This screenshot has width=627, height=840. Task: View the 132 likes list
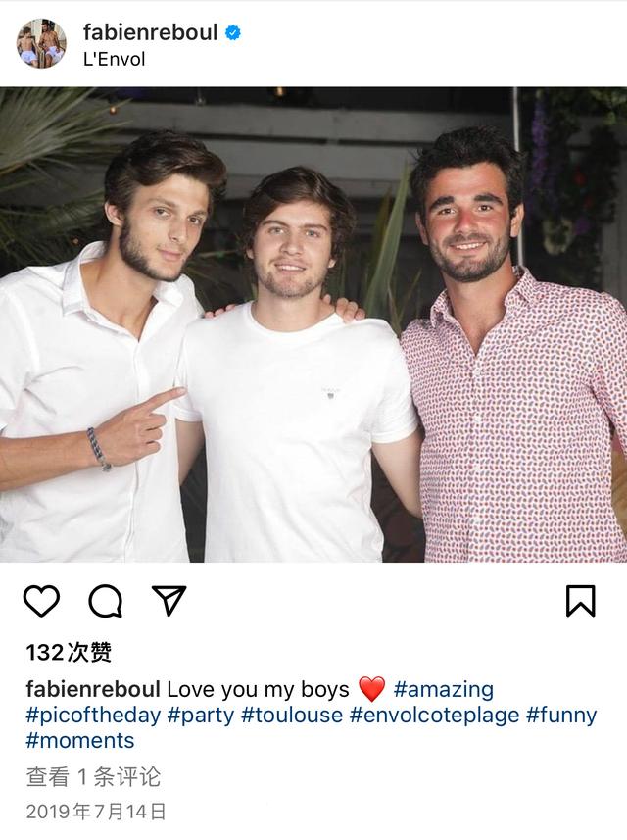(x=70, y=653)
